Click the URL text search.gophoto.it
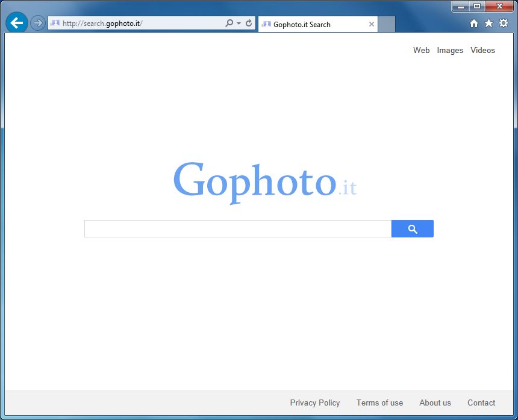Viewport: 518px width, 420px height. coord(102,24)
